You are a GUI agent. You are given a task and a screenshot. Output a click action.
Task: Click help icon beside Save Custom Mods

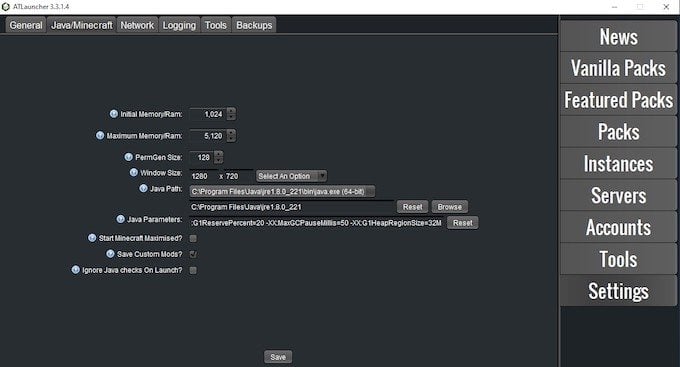point(110,254)
